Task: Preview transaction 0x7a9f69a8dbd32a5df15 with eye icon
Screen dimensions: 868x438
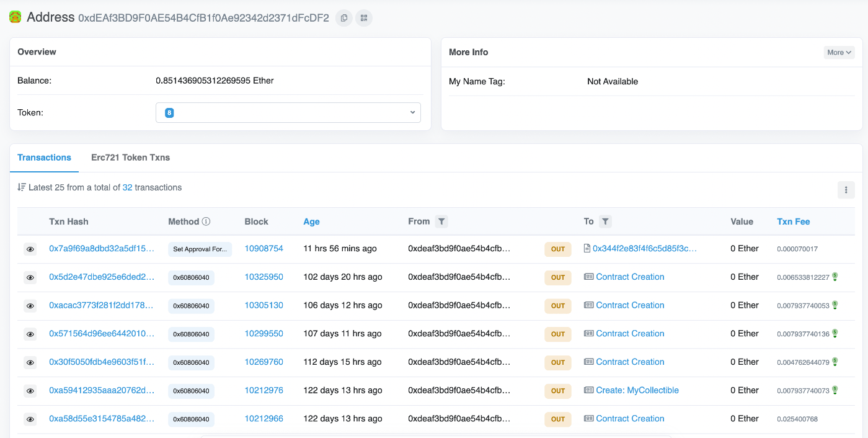Action: (30, 249)
